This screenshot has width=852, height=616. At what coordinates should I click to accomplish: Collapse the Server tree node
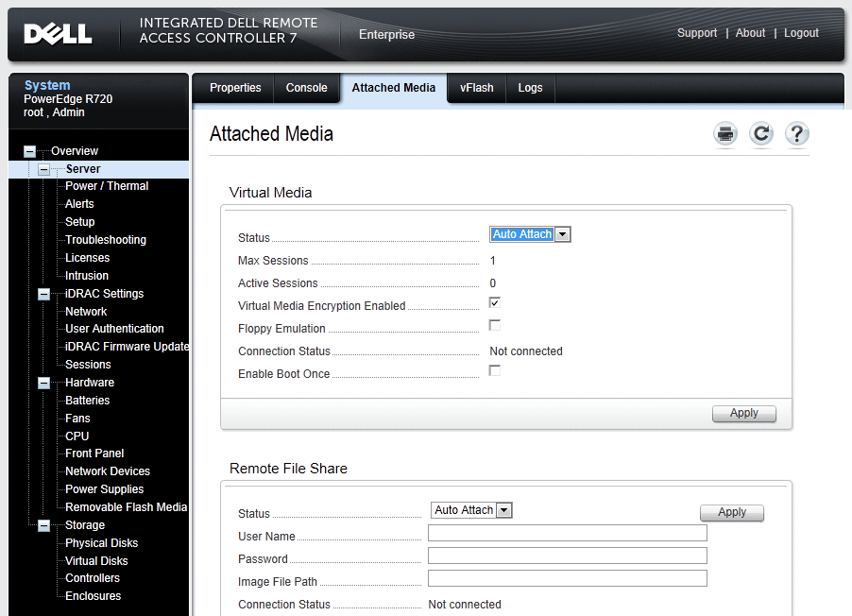(x=44, y=170)
